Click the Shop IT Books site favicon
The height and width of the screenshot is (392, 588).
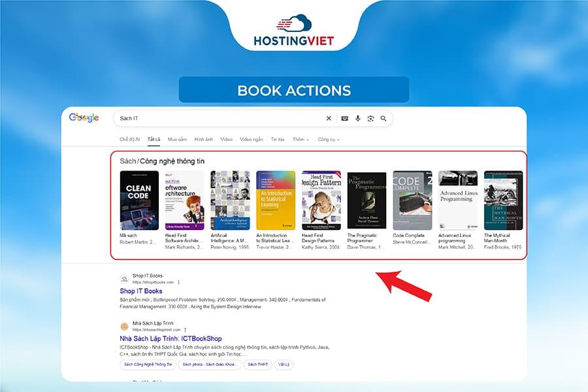123,279
